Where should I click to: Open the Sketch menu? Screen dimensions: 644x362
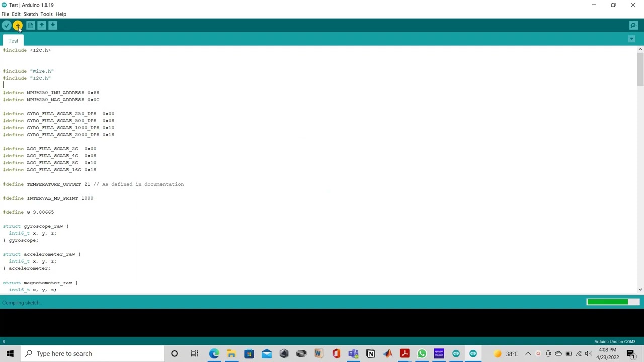pos(30,14)
